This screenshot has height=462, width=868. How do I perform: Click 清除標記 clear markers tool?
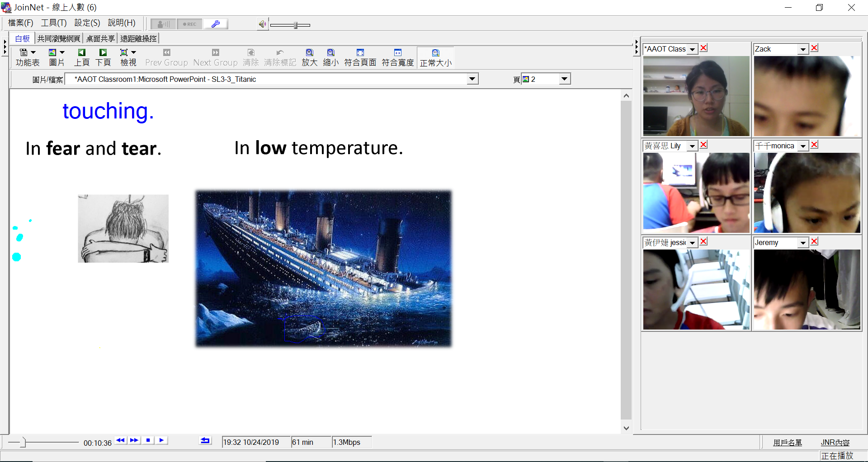(x=280, y=57)
